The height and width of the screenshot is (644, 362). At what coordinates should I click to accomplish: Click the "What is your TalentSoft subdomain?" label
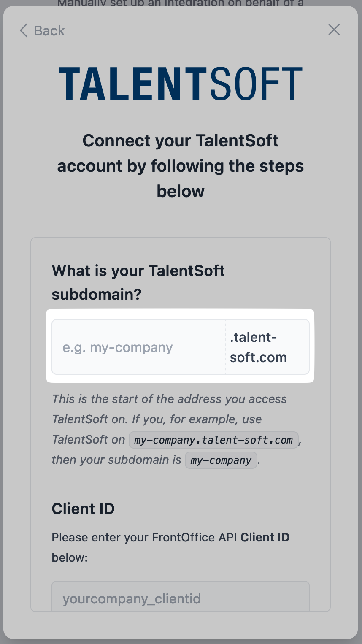pyautogui.click(x=138, y=282)
